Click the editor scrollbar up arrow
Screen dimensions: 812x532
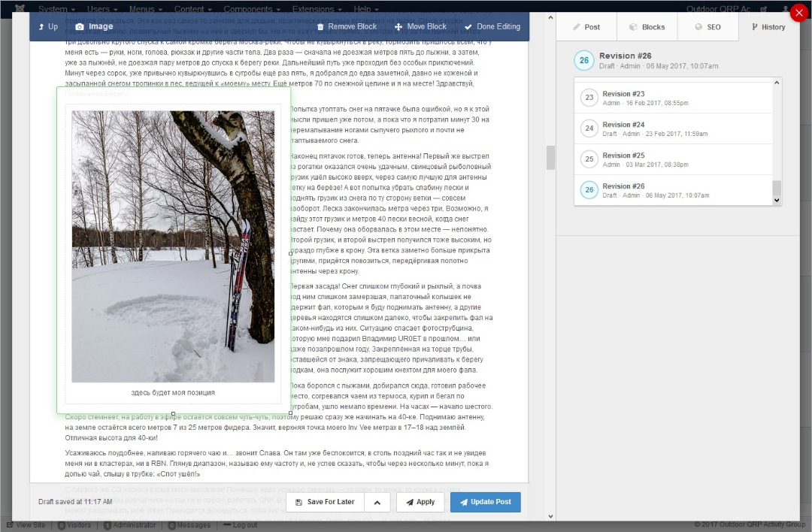point(550,17)
